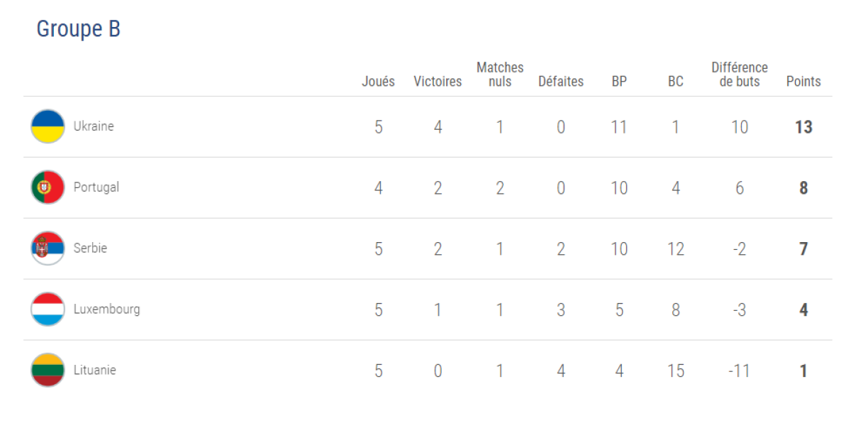Click the Portugal flag icon

48,187
